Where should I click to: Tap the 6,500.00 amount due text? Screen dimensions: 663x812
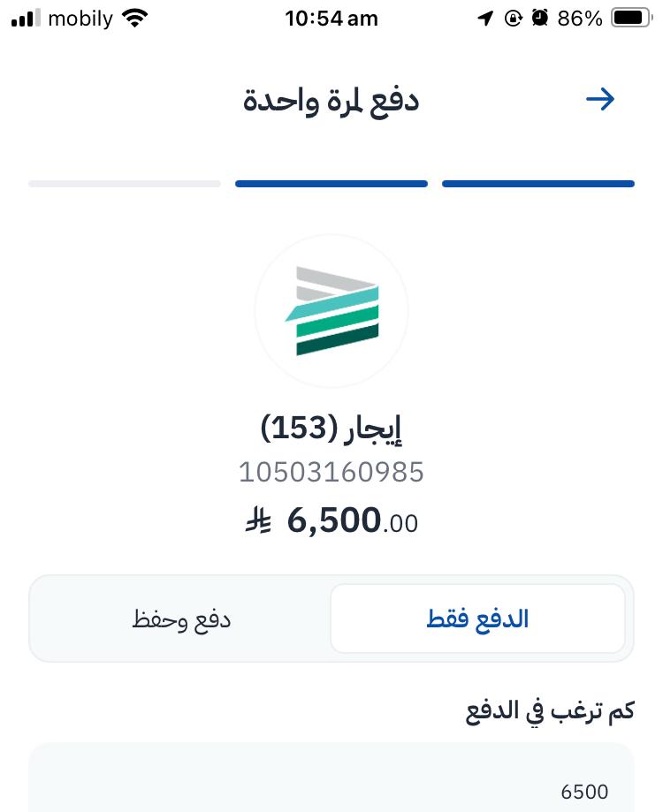click(352, 521)
